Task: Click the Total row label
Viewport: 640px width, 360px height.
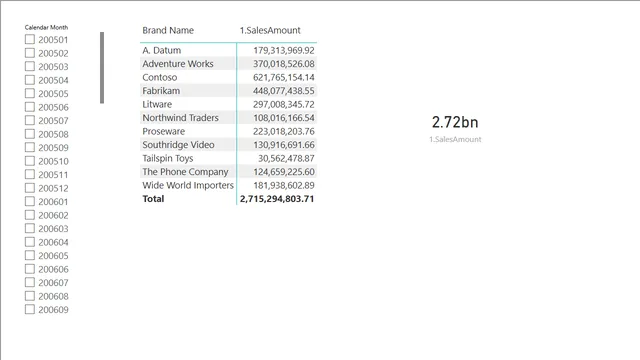Action: click(153, 199)
